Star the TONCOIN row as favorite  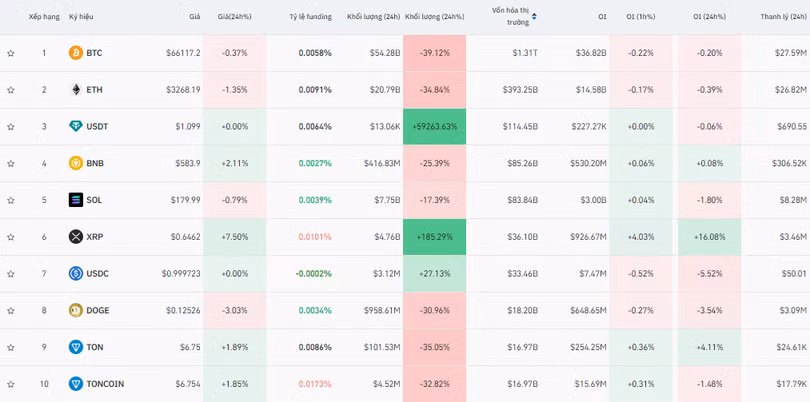coord(11,384)
